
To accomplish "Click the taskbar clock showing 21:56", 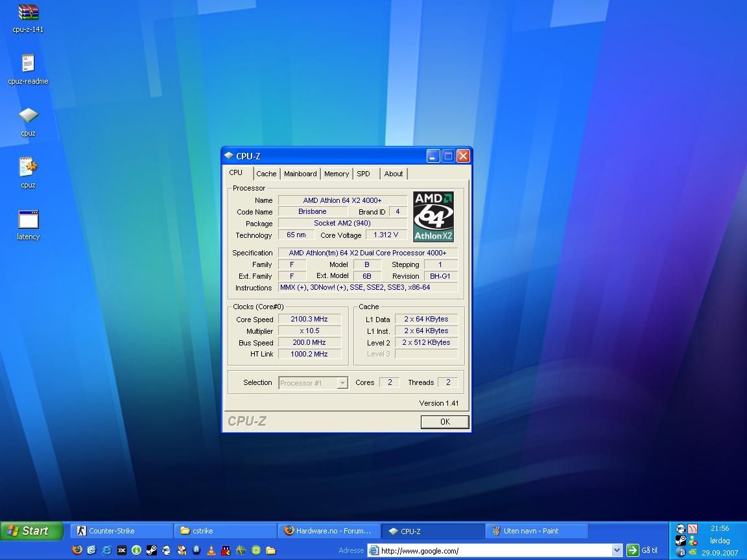I will tap(720, 528).
